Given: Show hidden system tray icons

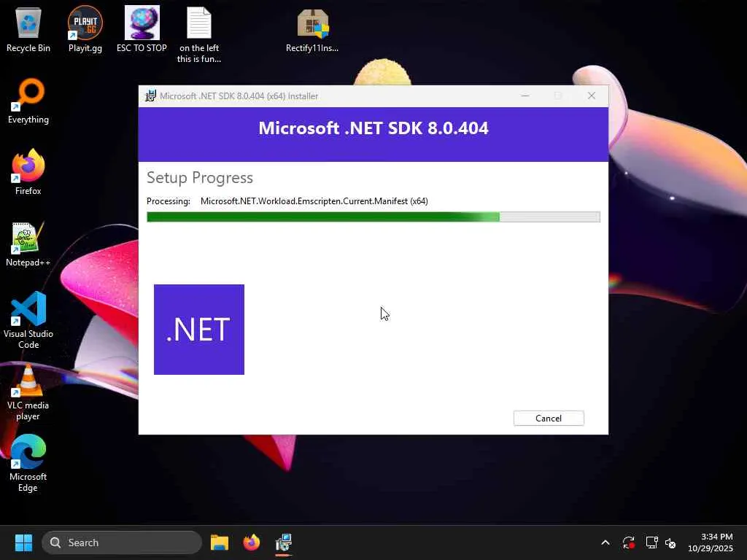Looking at the screenshot, I should coord(605,542).
